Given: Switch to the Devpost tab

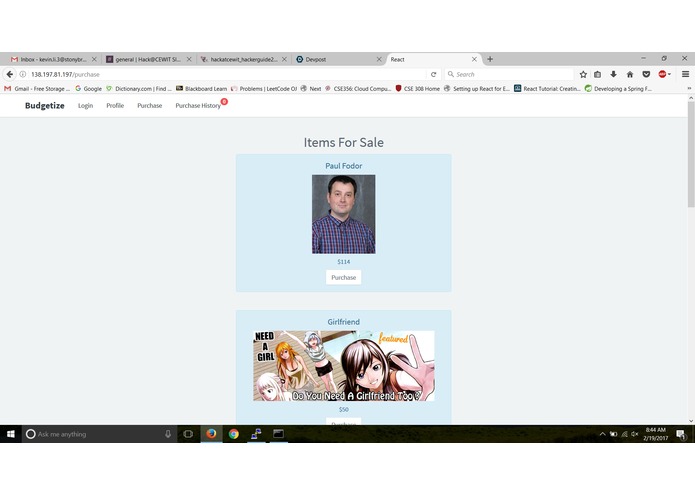Looking at the screenshot, I should pos(338,59).
